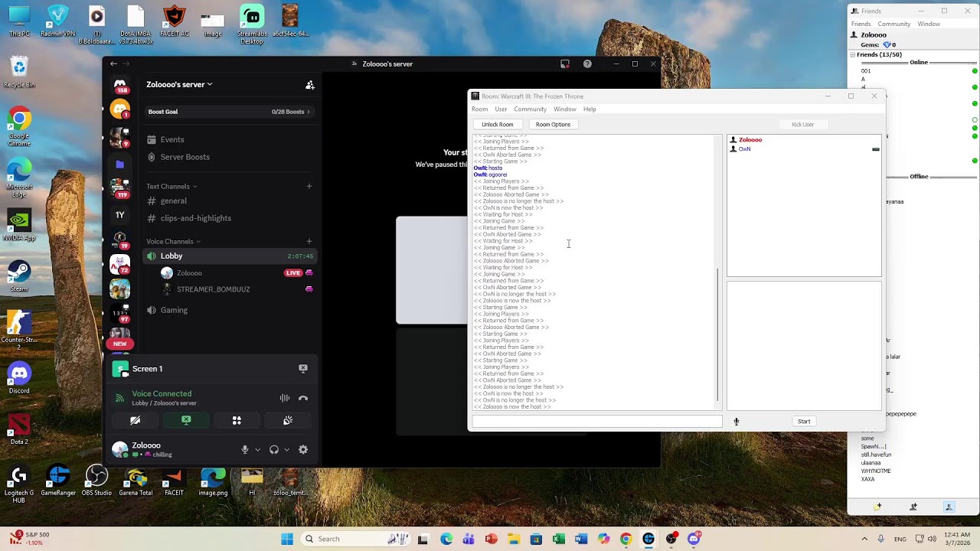
Task: Add a voice channel with plus icon
Action: 309,242
